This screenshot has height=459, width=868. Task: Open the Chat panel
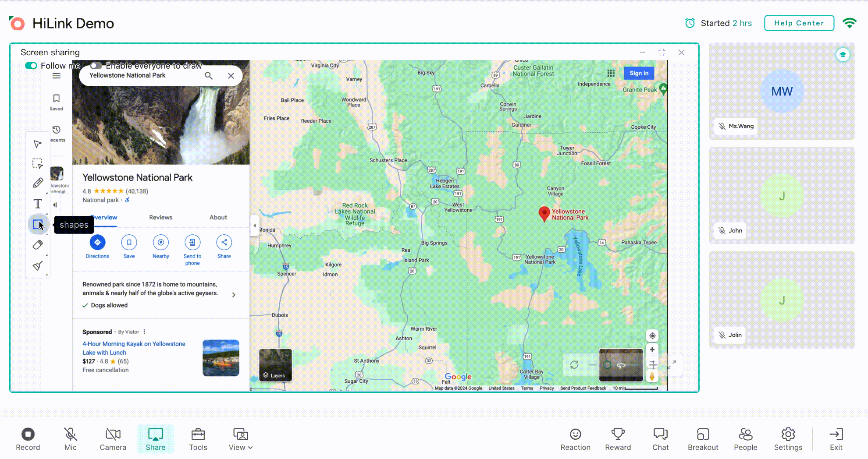click(x=661, y=439)
